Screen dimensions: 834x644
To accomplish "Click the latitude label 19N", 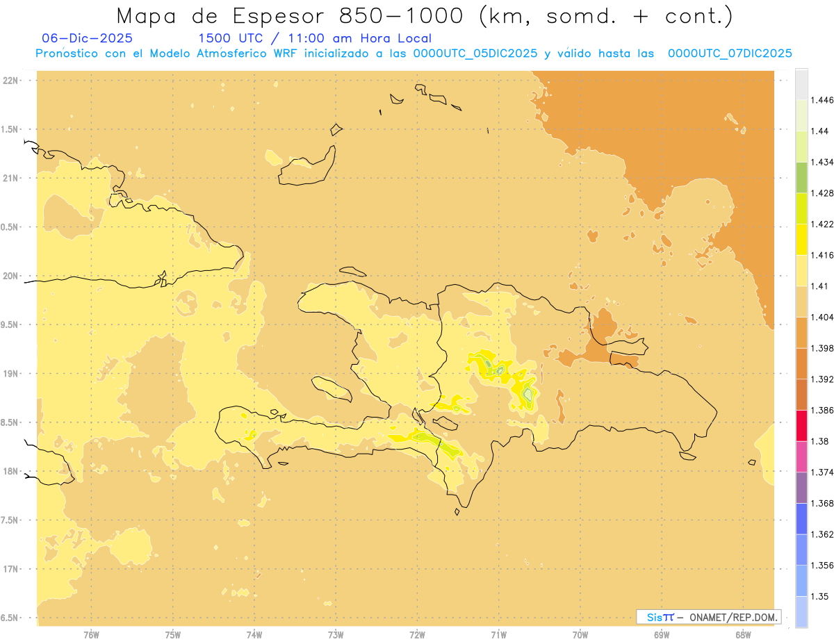I will [x=10, y=374].
